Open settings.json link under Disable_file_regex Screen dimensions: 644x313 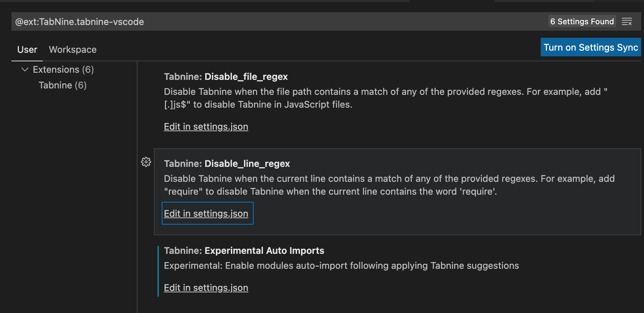[206, 127]
